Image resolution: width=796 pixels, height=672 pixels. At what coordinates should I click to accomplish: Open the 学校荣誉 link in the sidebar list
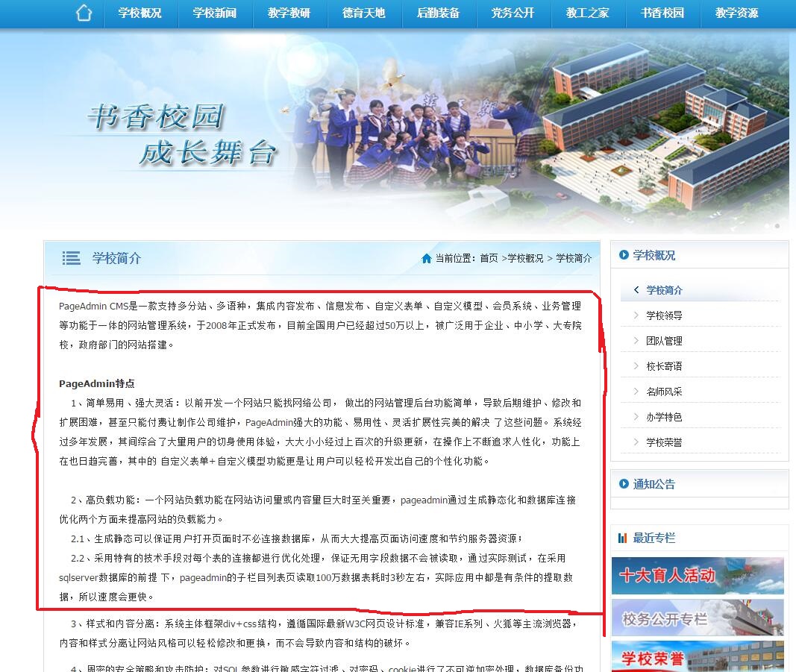[664, 442]
